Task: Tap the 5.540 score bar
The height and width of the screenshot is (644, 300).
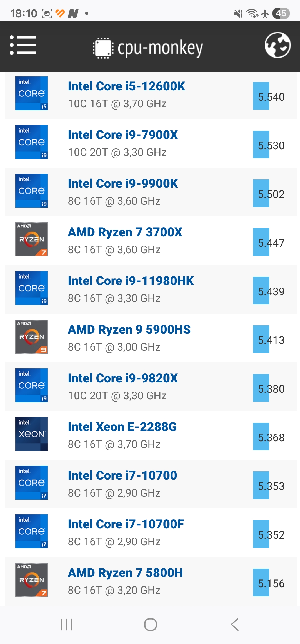Action: tap(261, 96)
